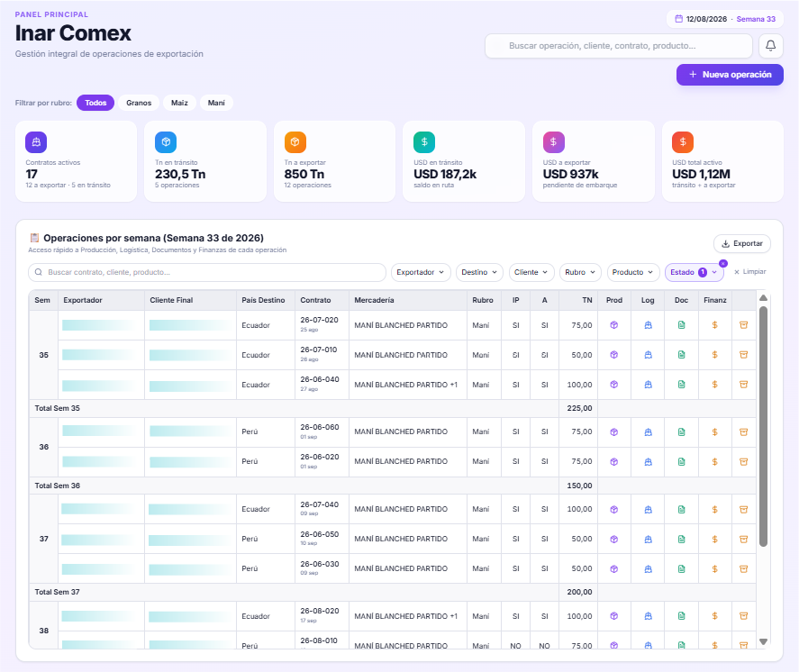Open Finanz icon for contract 26-06-020

pos(715,461)
